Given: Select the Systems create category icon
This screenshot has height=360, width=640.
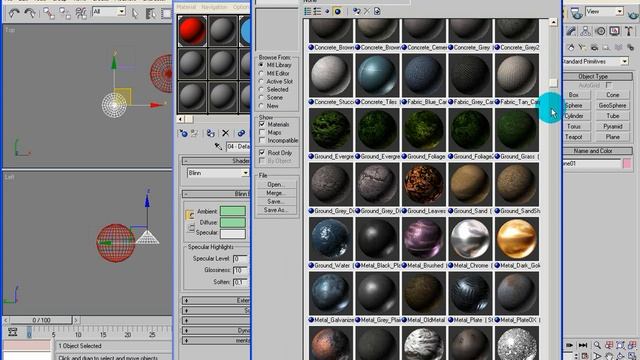Looking at the screenshot, I should click(x=631, y=48).
